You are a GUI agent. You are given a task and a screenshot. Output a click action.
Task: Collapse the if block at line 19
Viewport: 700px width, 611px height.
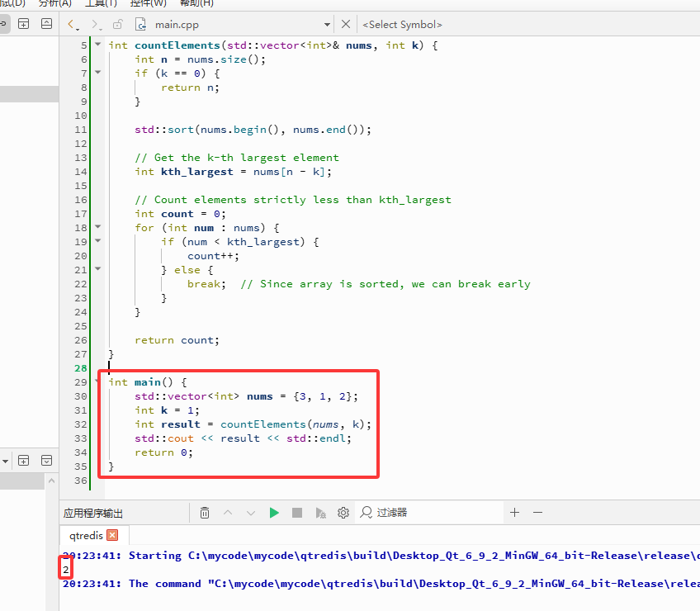(x=97, y=241)
